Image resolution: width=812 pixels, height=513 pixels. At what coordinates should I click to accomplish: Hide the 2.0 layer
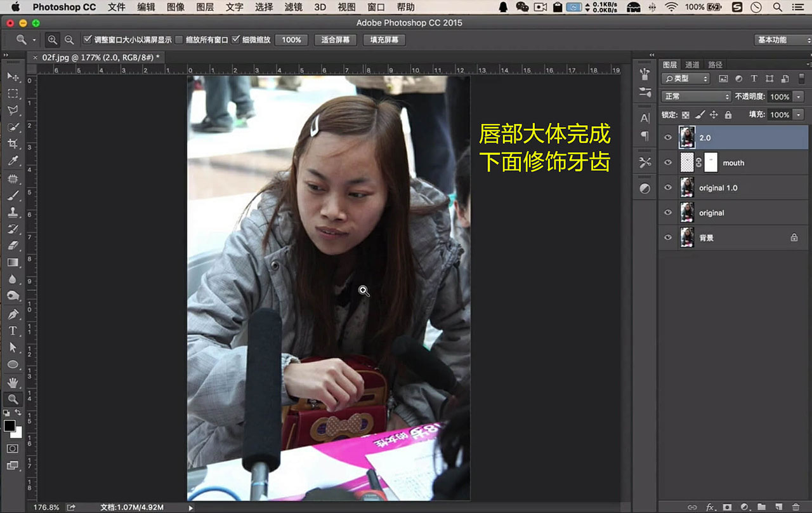[x=667, y=137]
